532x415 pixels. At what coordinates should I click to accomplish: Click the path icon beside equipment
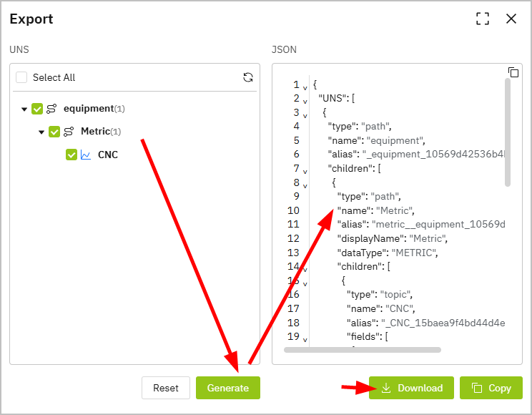51,109
